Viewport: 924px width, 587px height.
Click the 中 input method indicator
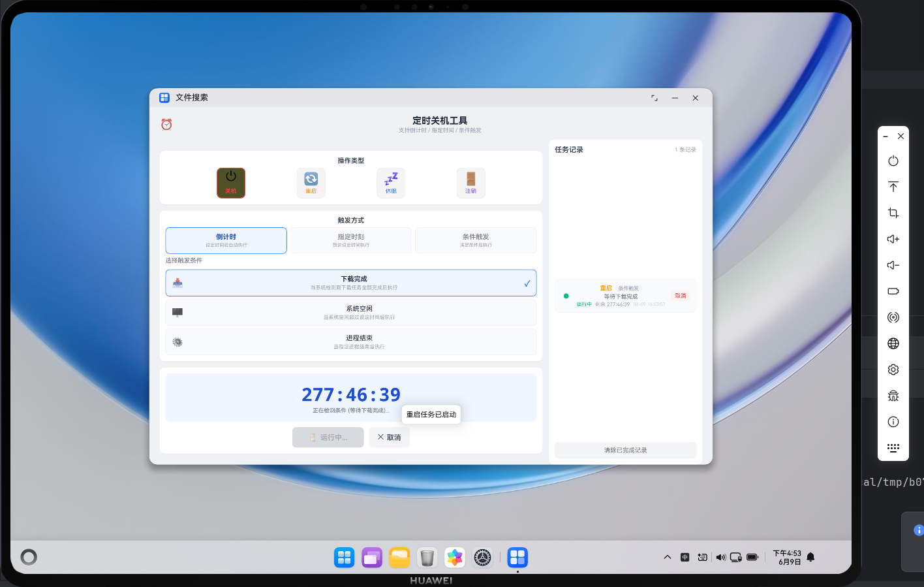point(685,557)
